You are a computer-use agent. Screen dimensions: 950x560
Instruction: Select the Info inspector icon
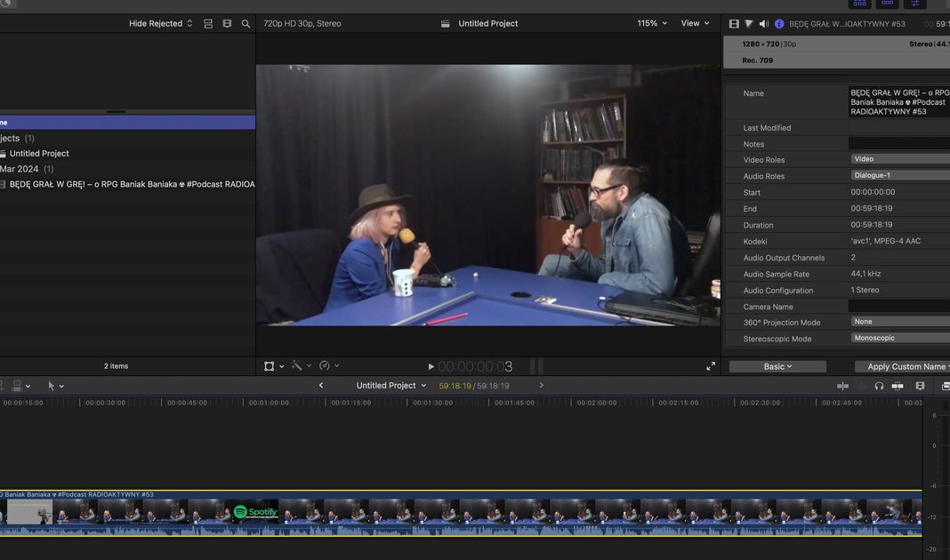click(779, 24)
